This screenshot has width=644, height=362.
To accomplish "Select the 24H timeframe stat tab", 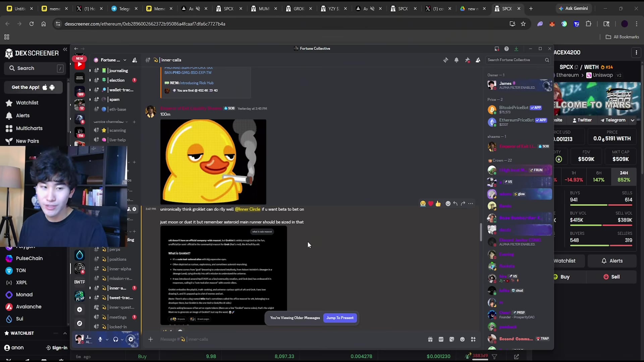I will (624, 176).
